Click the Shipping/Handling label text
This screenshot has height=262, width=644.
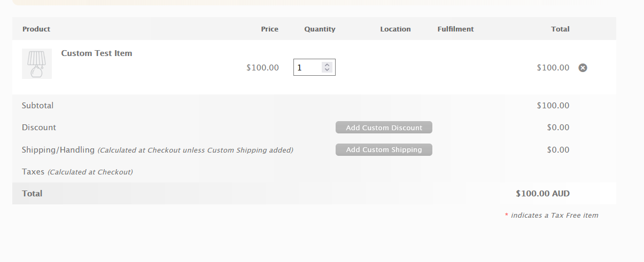(x=58, y=150)
